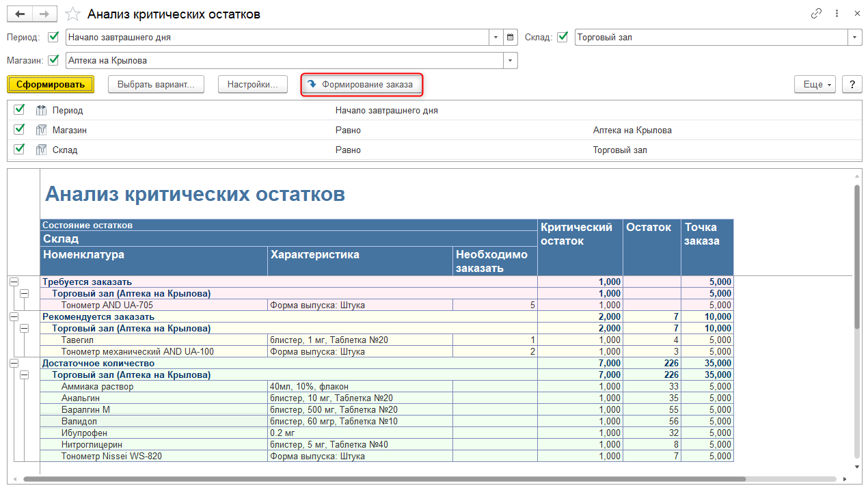Uncheck the Магазин row in settings list
Viewport: 868px width, 490px height.
tap(19, 129)
